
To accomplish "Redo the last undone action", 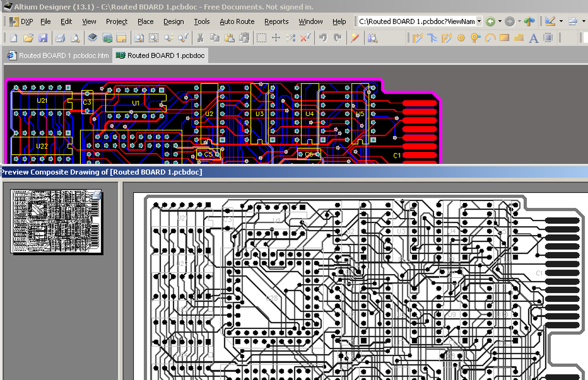I will pyautogui.click(x=338, y=38).
